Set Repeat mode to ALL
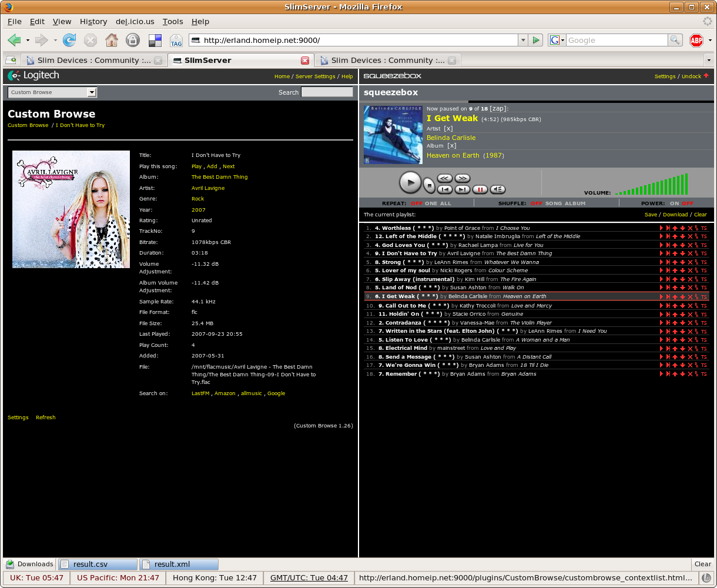The height and width of the screenshot is (588, 717). [445, 203]
